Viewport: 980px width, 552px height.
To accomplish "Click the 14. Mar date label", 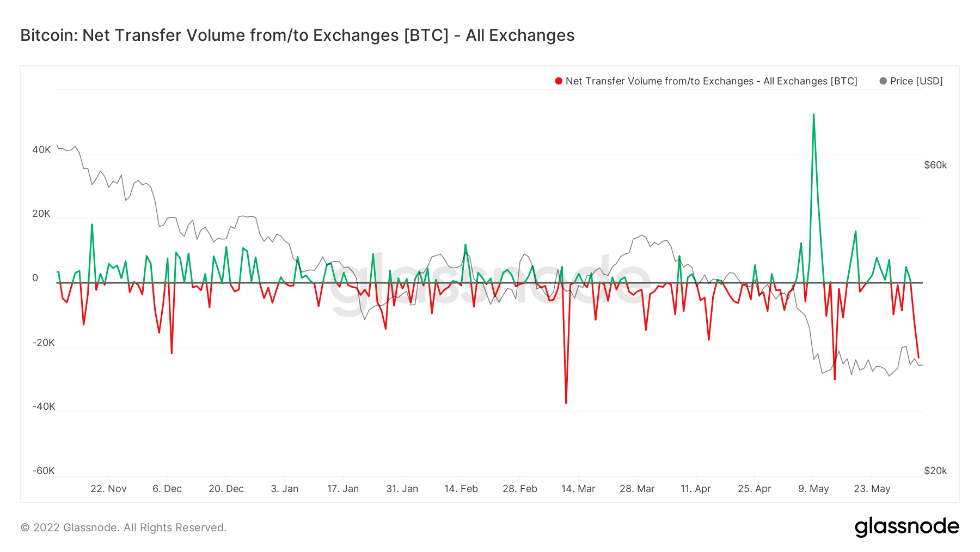I will point(578,489).
